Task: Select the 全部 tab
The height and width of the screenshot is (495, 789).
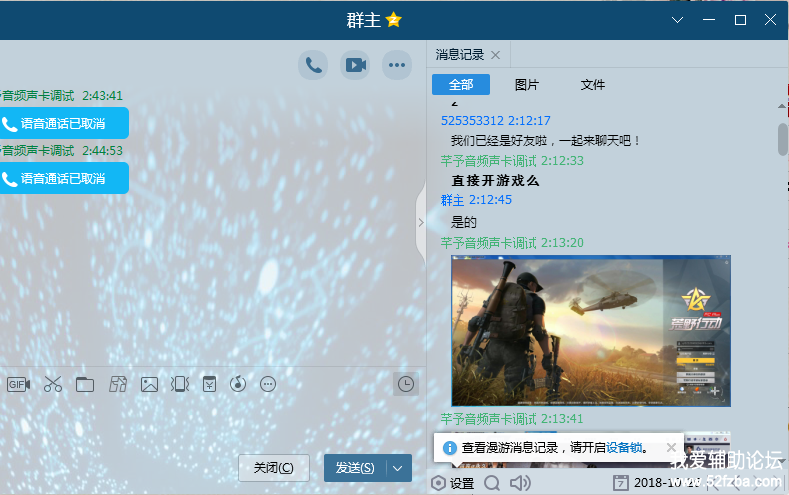Action: [461, 85]
